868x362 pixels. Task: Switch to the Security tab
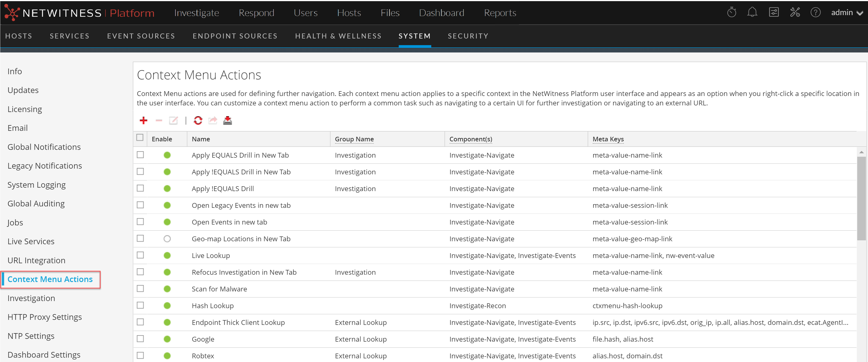468,36
